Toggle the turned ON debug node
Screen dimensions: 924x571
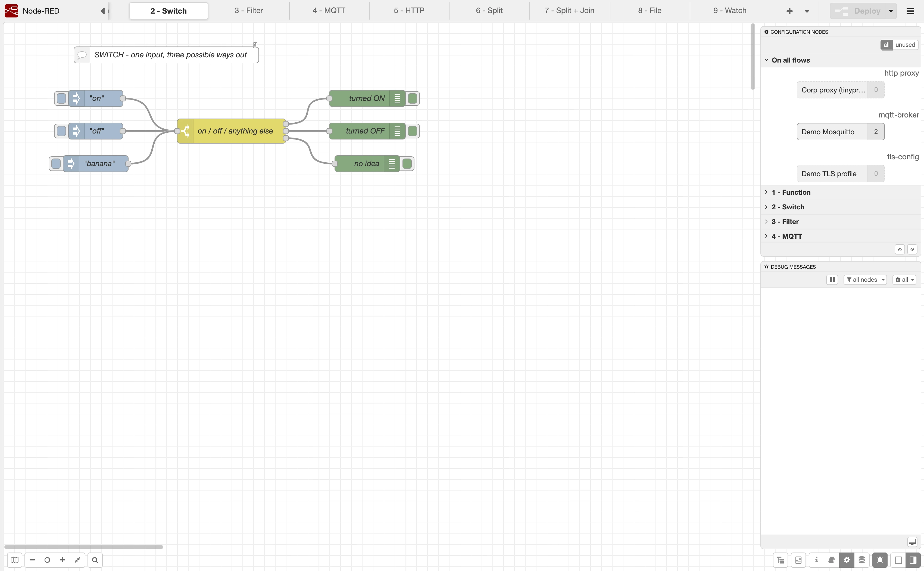tap(413, 98)
